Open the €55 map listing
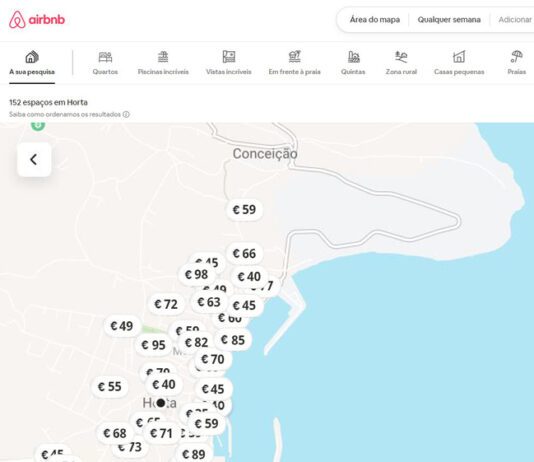534x462 pixels. [110, 387]
